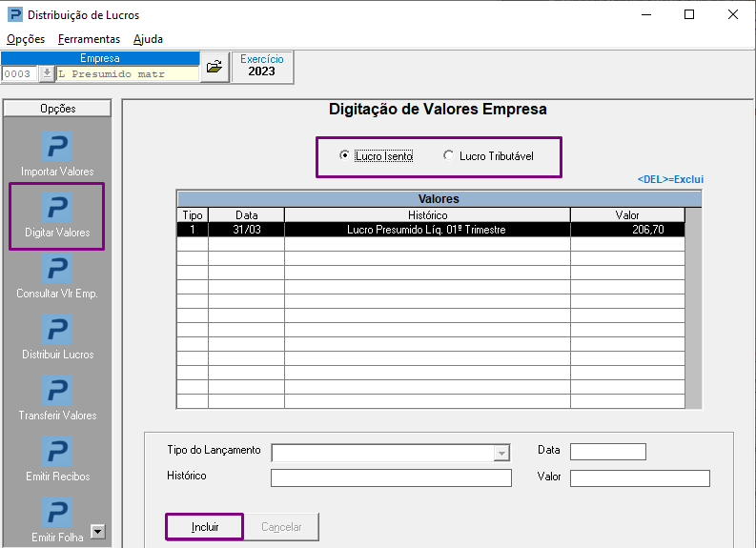756x548 pixels.
Task: Click the Cancelar button
Action: click(281, 527)
